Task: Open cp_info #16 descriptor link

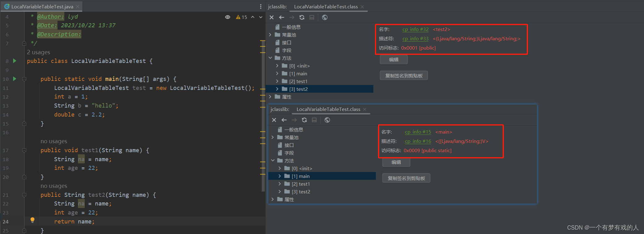Action: [x=418, y=141]
